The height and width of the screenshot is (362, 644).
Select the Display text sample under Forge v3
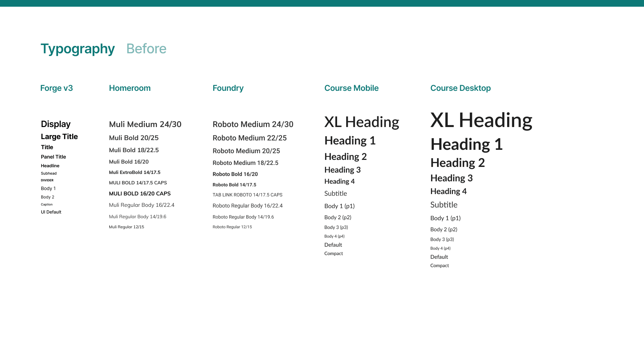tap(56, 124)
